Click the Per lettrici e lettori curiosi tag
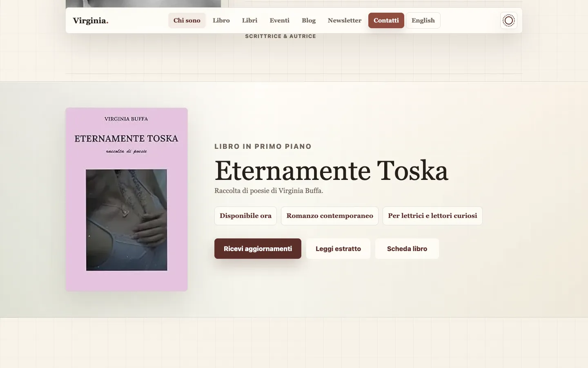This screenshot has width=588, height=368. tap(432, 216)
